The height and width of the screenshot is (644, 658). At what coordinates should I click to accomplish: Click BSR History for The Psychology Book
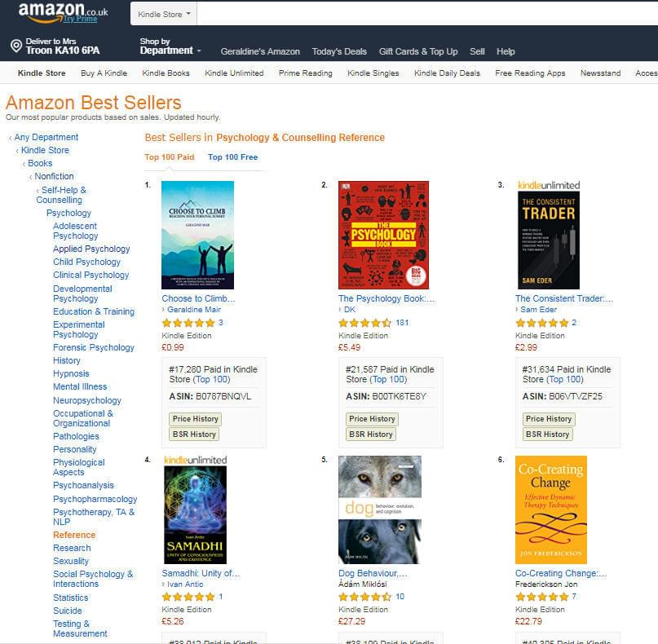[371, 434]
